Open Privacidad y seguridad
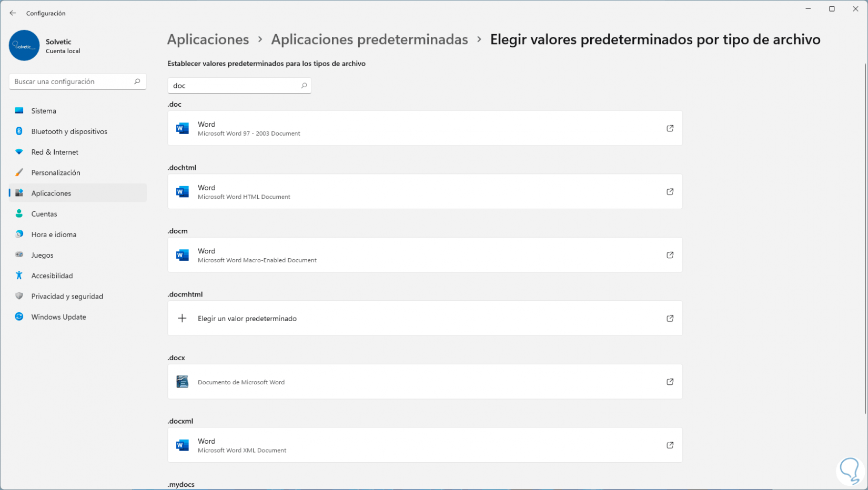The image size is (868, 490). pyautogui.click(x=78, y=297)
